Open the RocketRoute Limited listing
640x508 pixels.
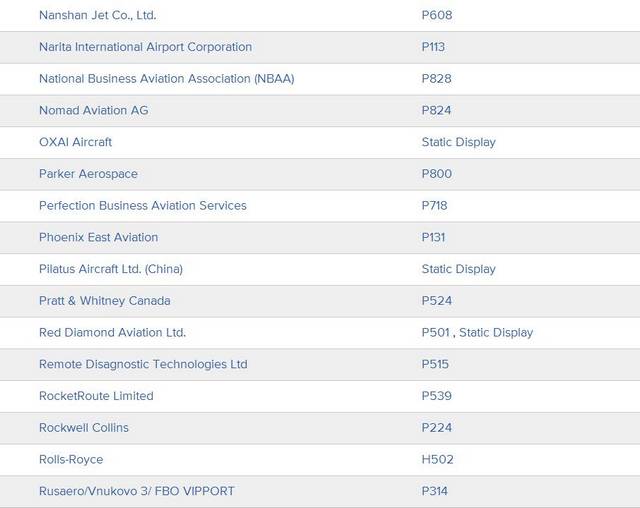pyautogui.click(x=96, y=396)
